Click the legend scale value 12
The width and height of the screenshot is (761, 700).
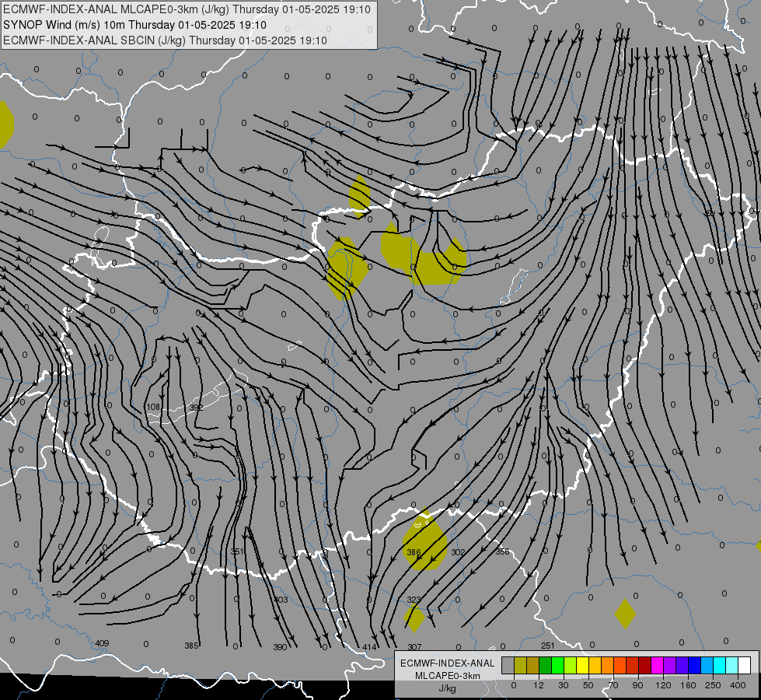click(539, 685)
